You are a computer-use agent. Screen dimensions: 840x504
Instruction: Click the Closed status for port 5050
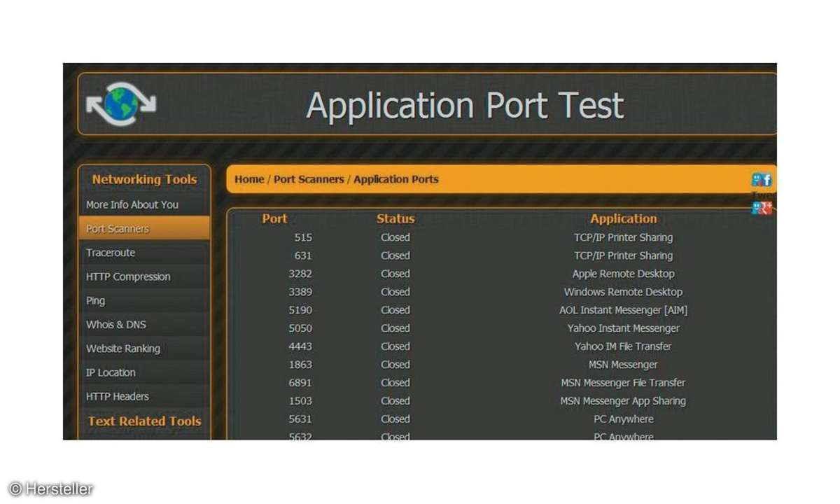(x=395, y=328)
